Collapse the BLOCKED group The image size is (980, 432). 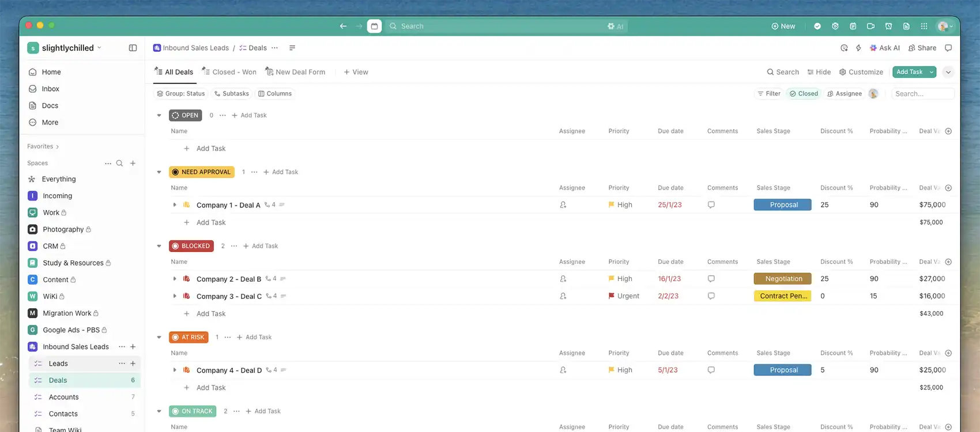point(159,246)
